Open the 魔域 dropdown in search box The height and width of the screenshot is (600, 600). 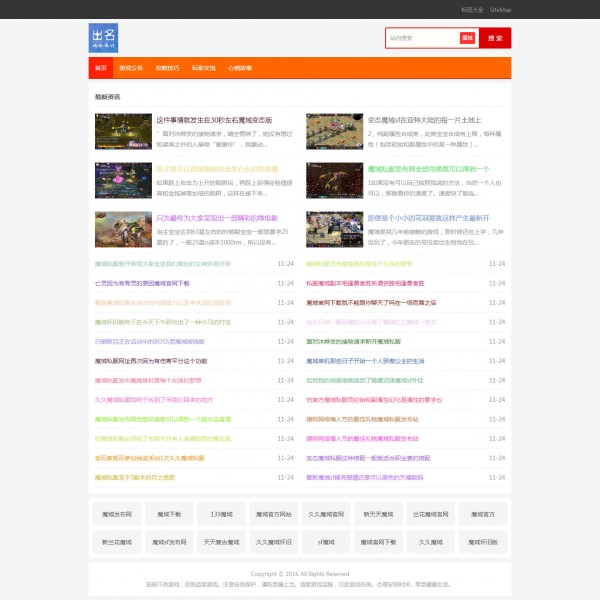[467, 38]
